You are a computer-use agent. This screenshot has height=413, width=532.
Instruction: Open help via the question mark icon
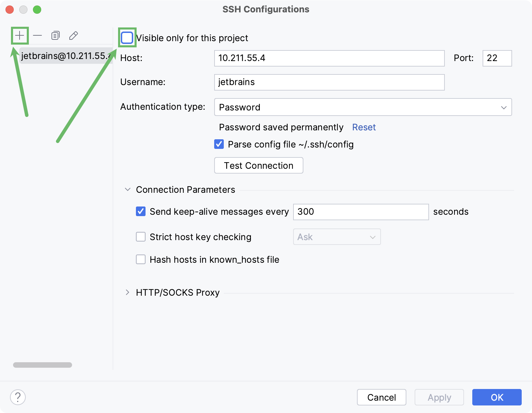click(18, 397)
